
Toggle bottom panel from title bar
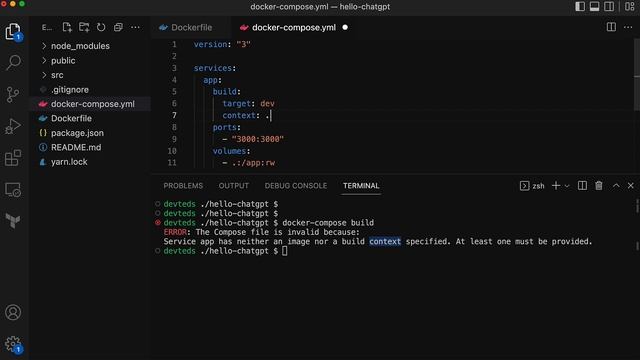click(595, 7)
